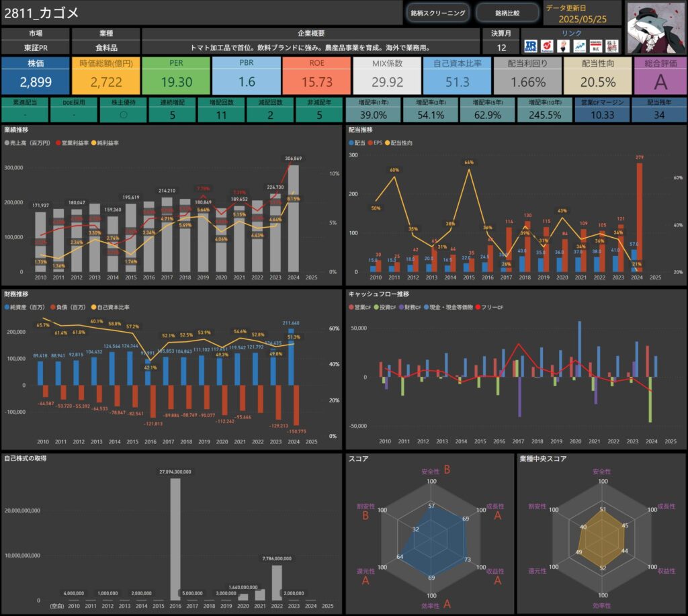The width and height of the screenshot is (688, 616).
Task: Click the yellow 業種中央スコア radar polygon
Action: [x=601, y=539]
